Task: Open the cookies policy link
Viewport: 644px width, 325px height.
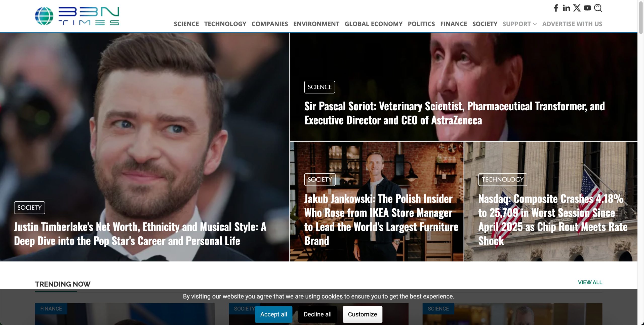Action: pyautogui.click(x=332, y=296)
